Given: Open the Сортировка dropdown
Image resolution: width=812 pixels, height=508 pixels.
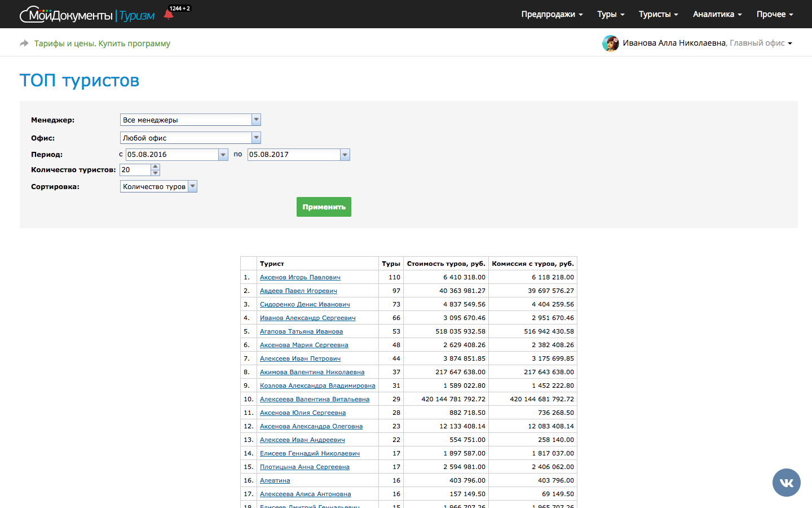Looking at the screenshot, I should coord(192,186).
